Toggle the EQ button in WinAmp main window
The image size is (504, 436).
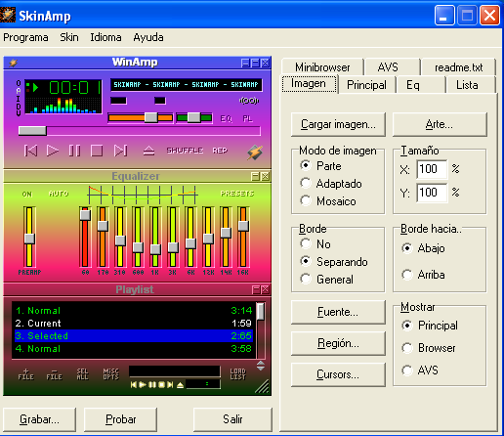[x=227, y=118]
